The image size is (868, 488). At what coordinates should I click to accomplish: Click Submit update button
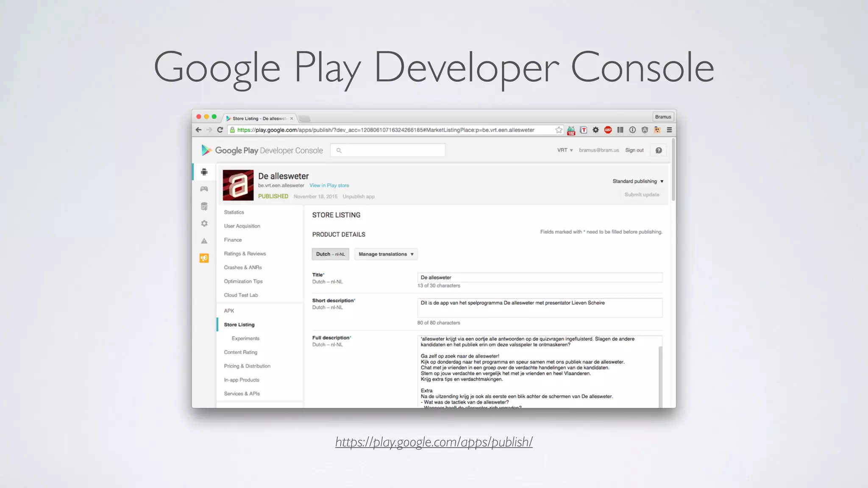[642, 195]
